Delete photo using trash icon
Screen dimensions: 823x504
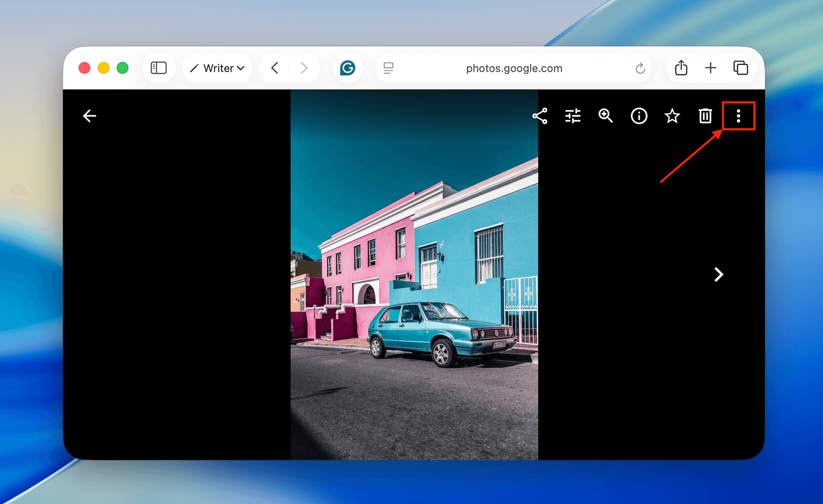705,116
